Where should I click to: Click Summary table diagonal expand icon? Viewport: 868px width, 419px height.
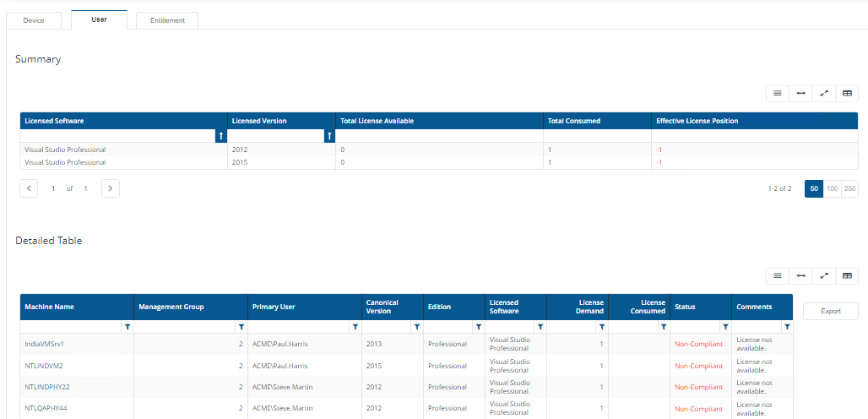(824, 94)
